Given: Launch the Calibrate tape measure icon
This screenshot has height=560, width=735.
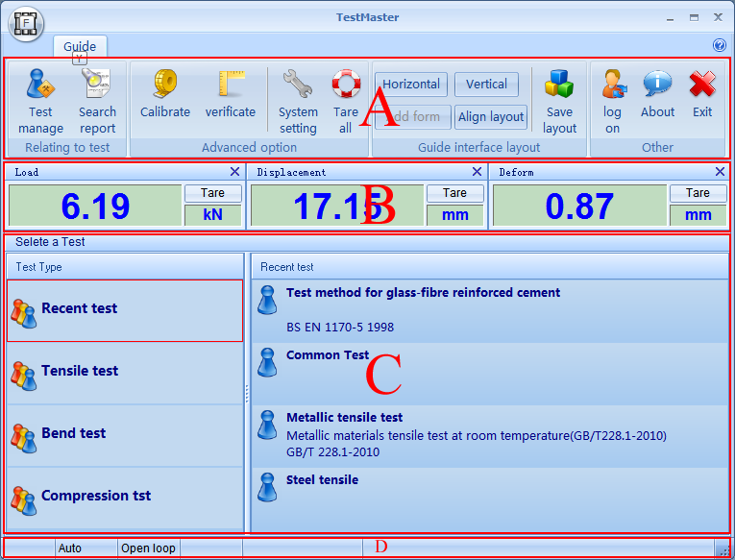Looking at the screenshot, I should 165,94.
